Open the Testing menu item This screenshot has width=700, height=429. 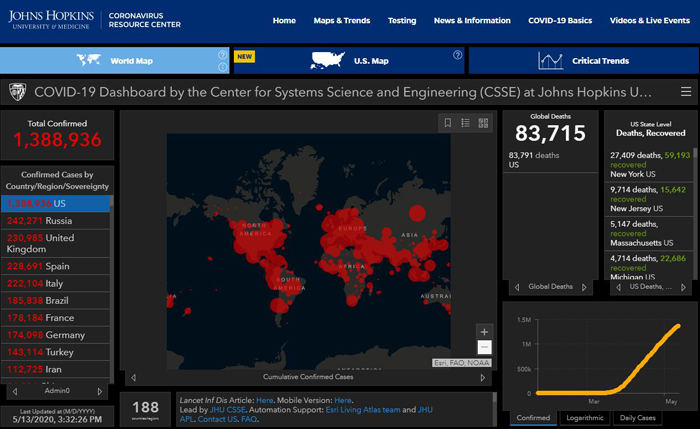(402, 21)
